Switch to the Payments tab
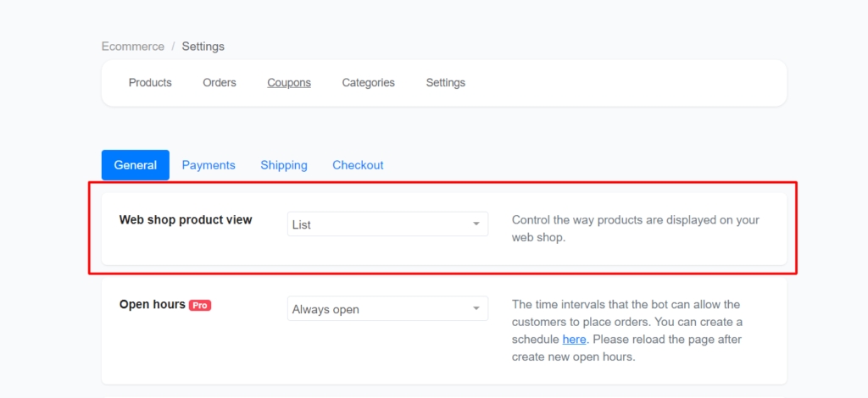The width and height of the screenshot is (868, 398). (x=209, y=165)
